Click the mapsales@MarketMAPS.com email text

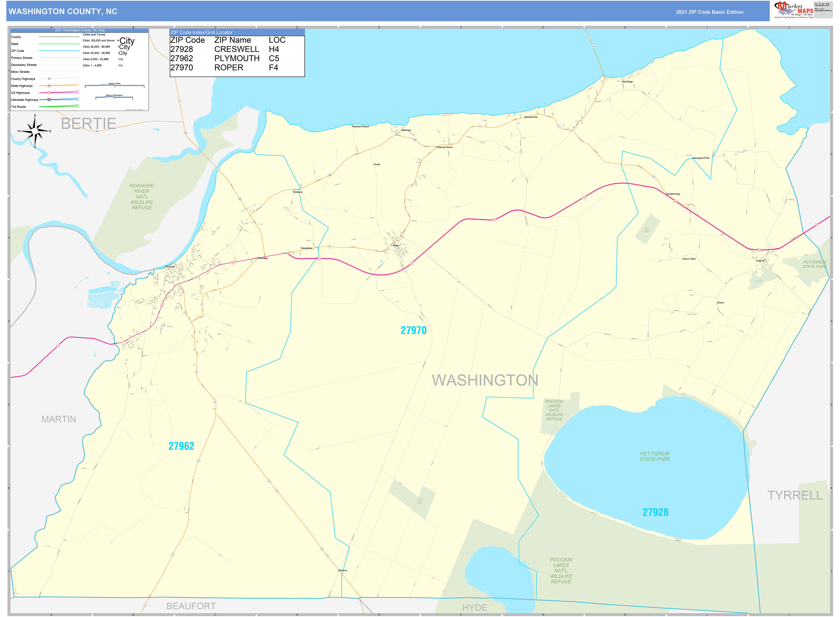(823, 11)
